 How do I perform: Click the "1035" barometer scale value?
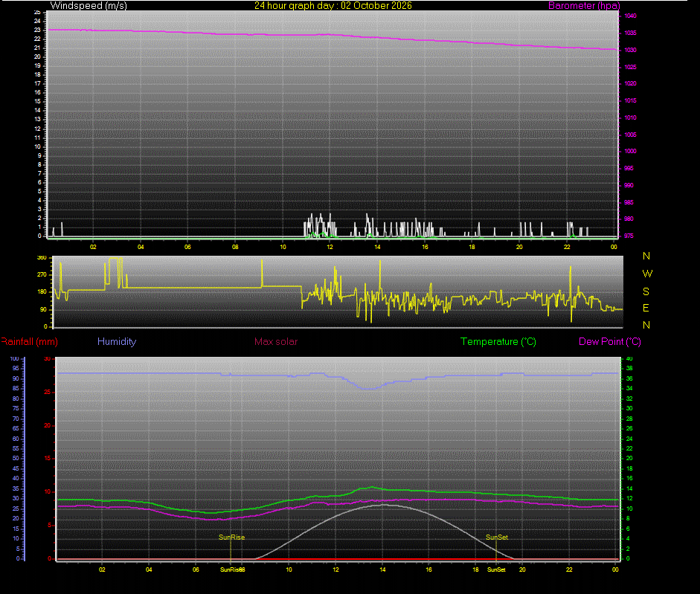(x=630, y=33)
